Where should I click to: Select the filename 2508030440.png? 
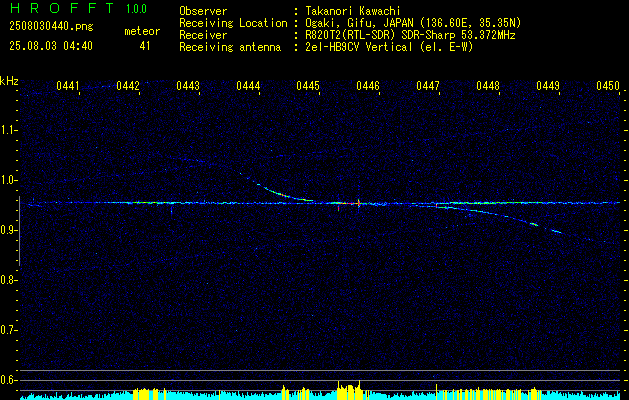pos(51,26)
